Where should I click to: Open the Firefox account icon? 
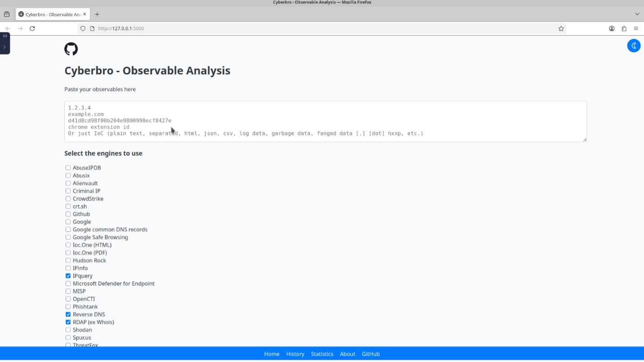pyautogui.click(x=612, y=28)
